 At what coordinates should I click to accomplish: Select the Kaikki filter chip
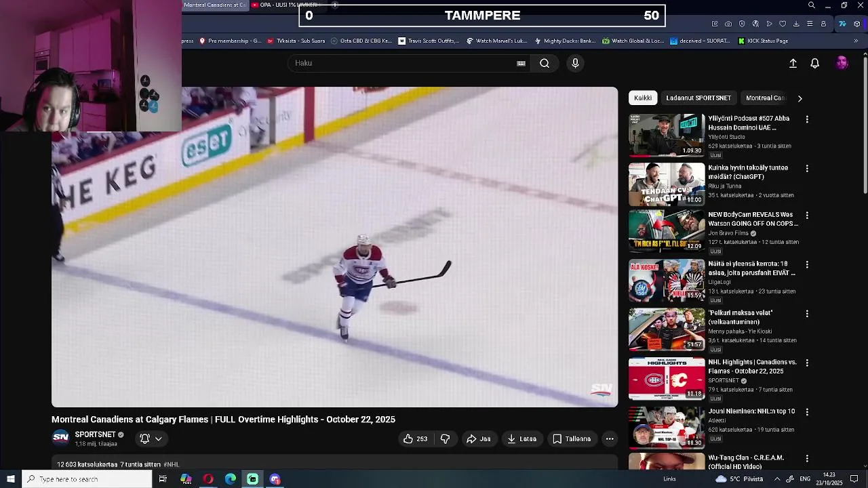click(643, 98)
